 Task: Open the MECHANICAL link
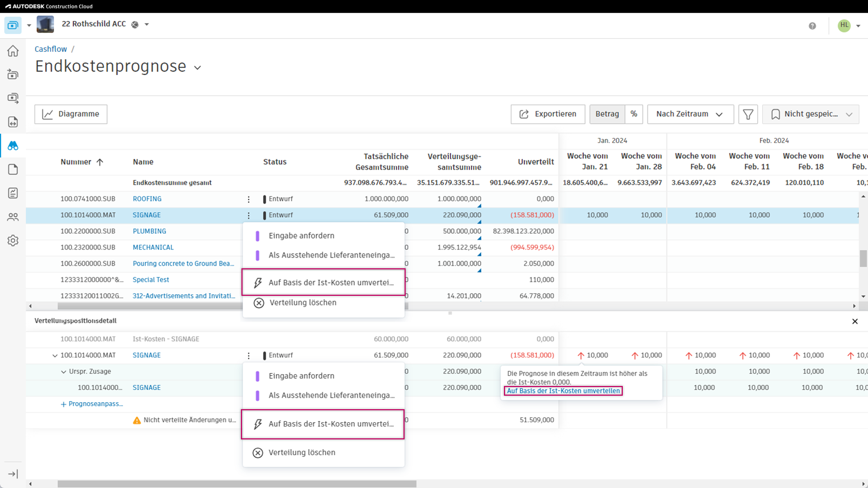coord(153,248)
